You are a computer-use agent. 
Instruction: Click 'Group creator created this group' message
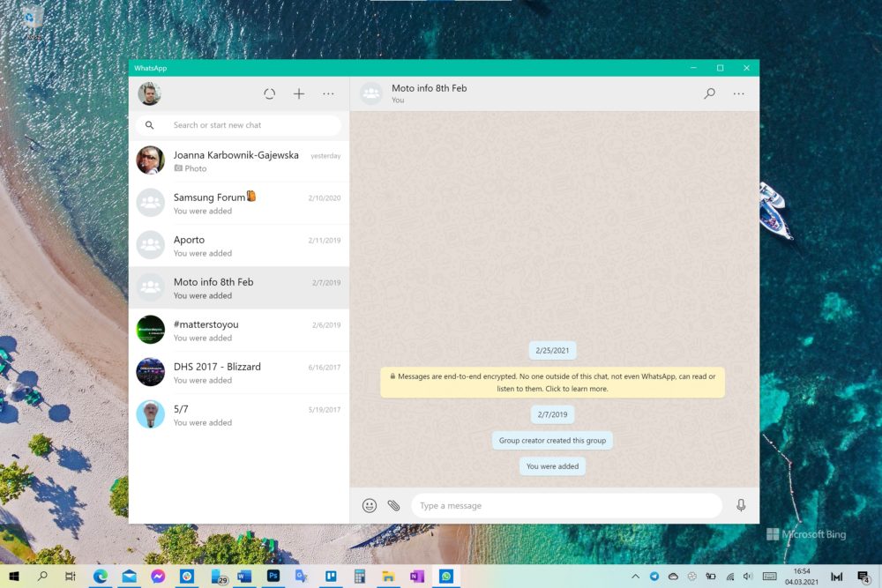click(552, 440)
